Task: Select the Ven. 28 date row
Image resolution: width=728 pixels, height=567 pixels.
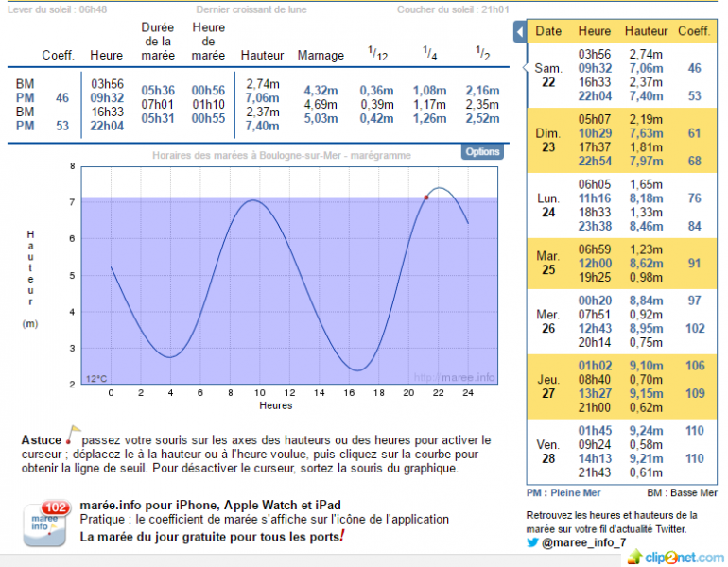Action: click(x=622, y=452)
